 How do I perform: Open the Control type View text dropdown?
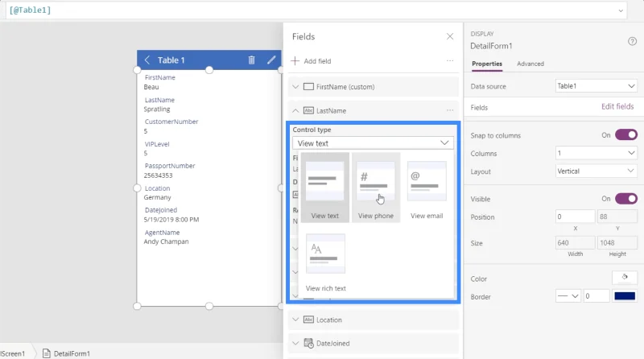coord(373,143)
